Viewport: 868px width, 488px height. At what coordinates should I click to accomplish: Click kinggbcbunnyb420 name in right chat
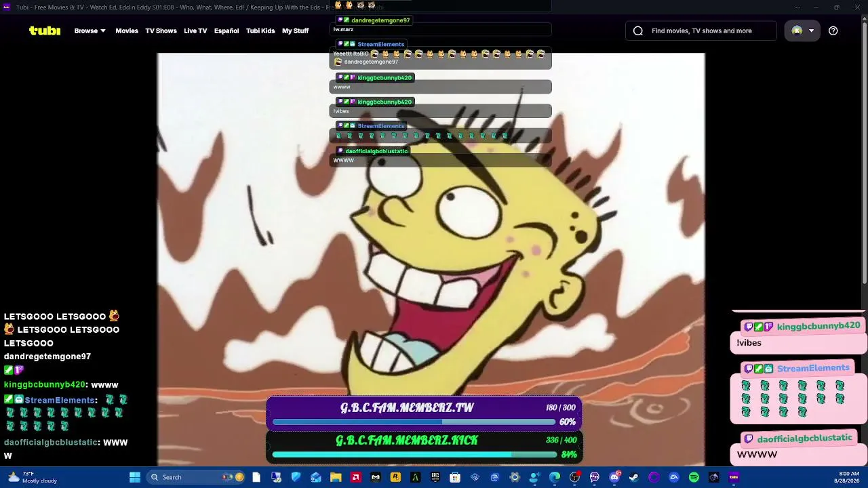[x=818, y=326]
